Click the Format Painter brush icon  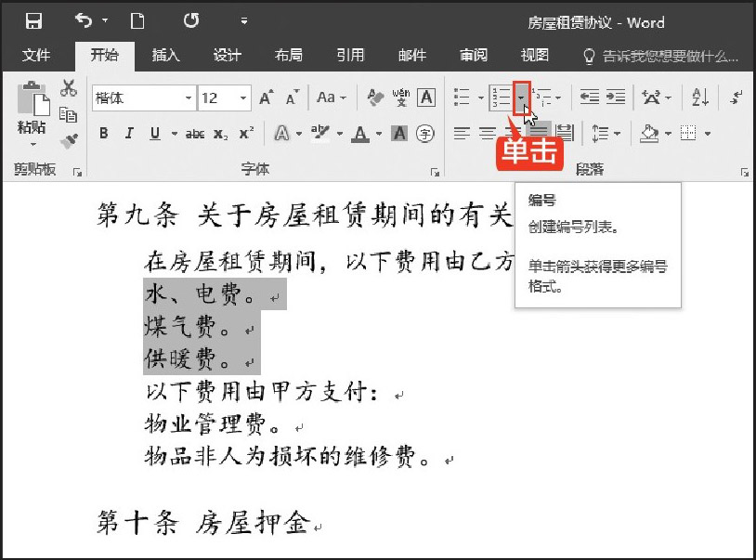click(x=68, y=140)
